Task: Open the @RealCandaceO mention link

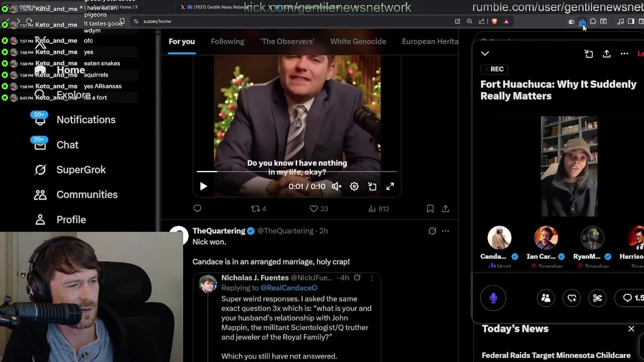Action: (289, 288)
